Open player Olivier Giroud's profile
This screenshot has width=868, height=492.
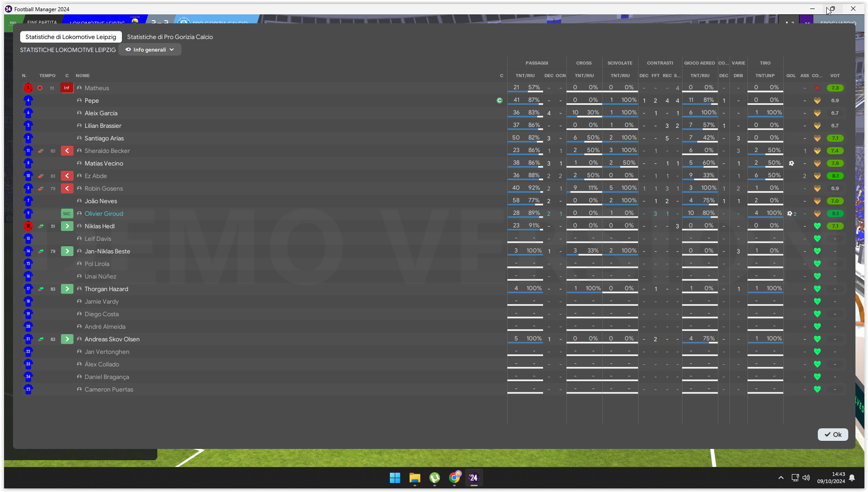(104, 213)
